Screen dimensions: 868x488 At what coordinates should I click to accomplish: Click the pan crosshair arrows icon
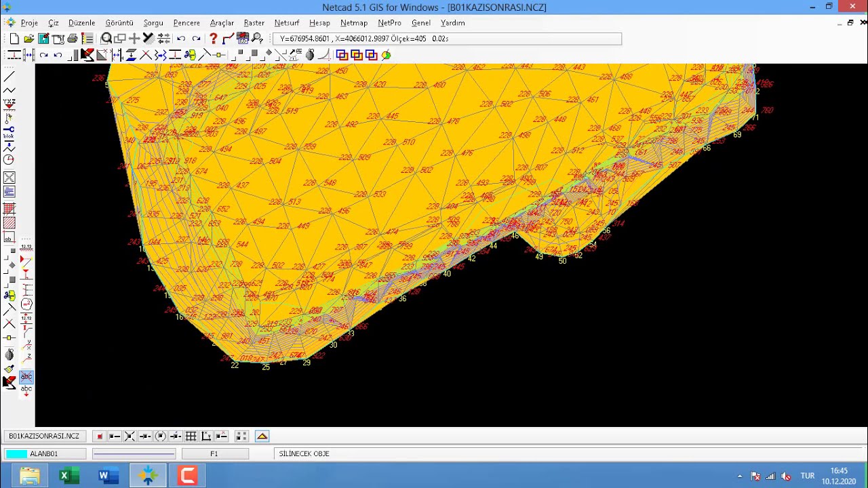pyautogui.click(x=134, y=39)
